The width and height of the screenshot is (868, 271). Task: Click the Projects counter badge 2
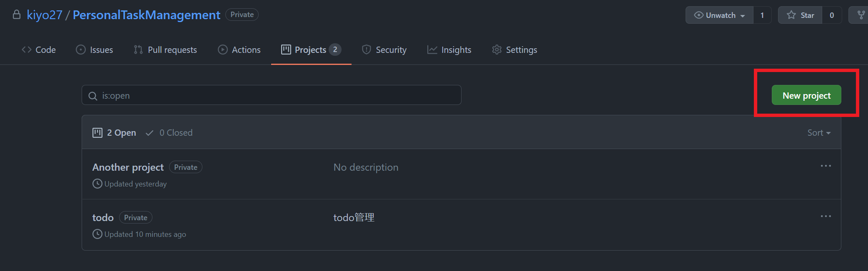point(335,50)
